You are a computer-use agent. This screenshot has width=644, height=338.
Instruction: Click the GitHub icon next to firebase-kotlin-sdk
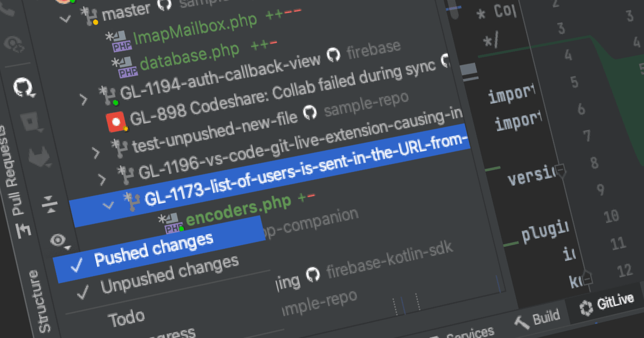[313, 275]
